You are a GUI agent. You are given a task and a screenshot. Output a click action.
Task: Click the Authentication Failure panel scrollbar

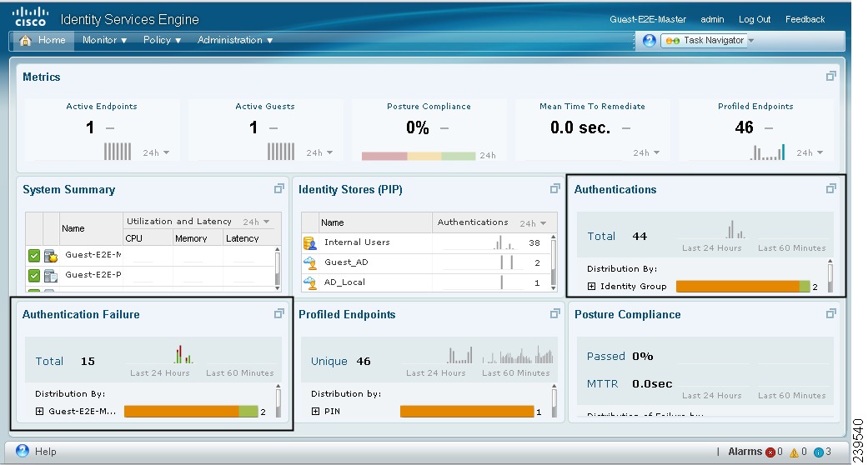278,402
